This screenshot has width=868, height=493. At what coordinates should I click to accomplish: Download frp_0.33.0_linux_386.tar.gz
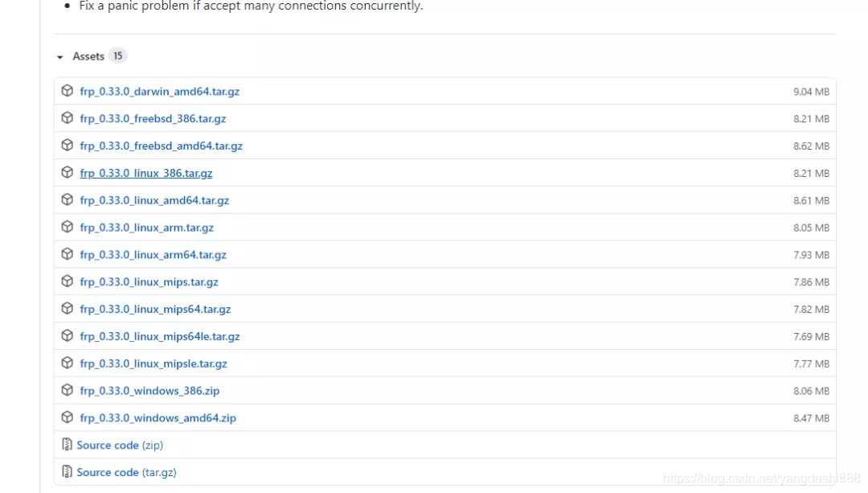pos(146,173)
